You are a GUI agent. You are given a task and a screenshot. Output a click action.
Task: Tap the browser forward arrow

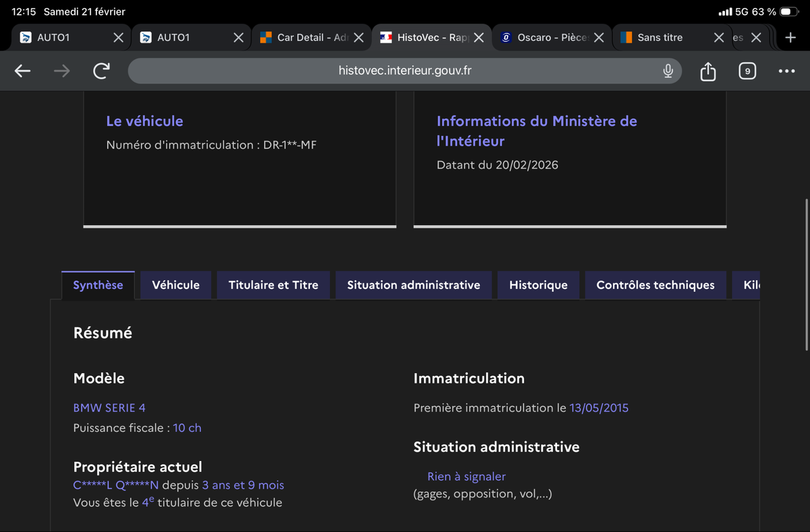point(61,71)
